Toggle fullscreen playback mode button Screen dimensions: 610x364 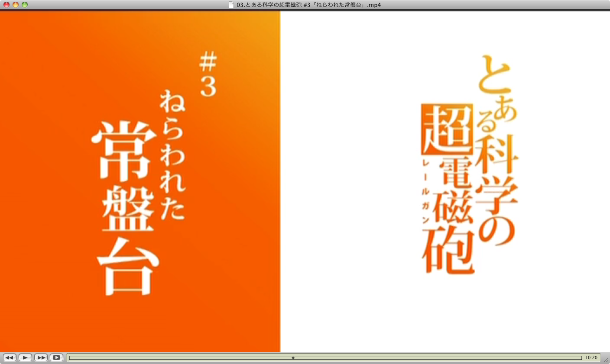56,358
